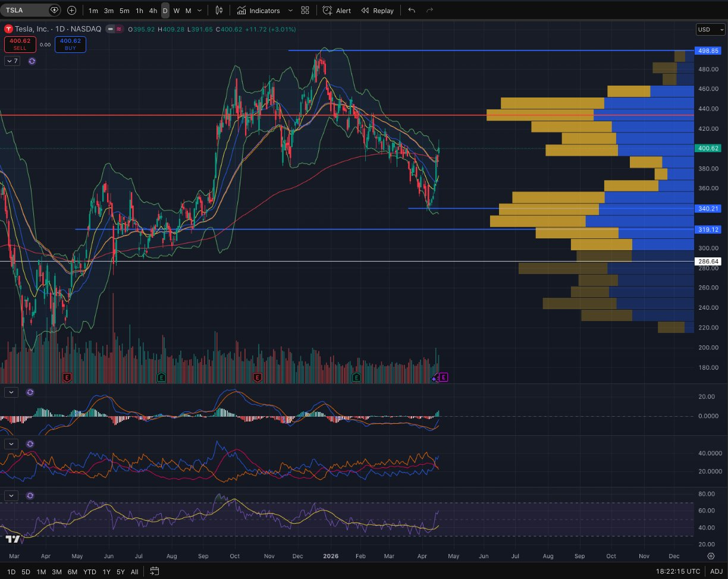This screenshot has width=728, height=579.
Task: Set the date range to 5Y
Action: [x=121, y=571]
